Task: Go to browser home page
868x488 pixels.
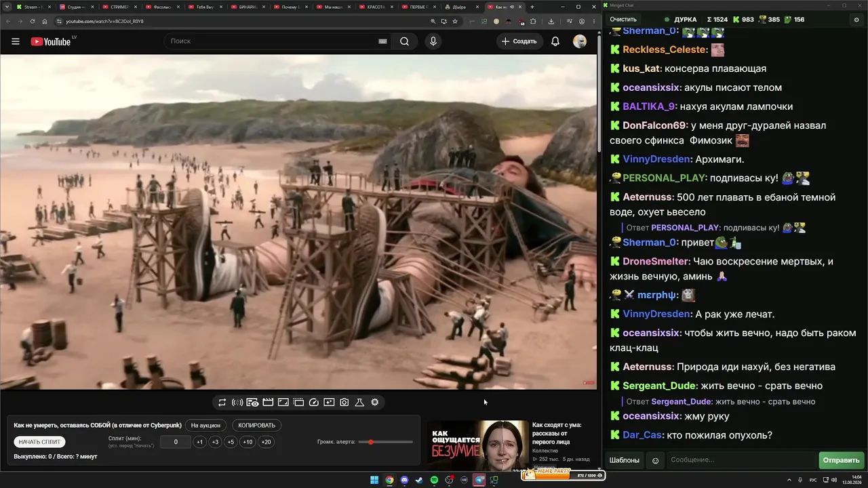Action: 45,21
